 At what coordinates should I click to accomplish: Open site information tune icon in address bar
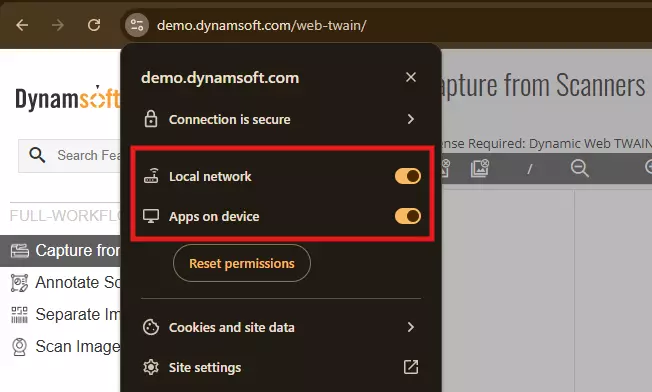pos(137,25)
